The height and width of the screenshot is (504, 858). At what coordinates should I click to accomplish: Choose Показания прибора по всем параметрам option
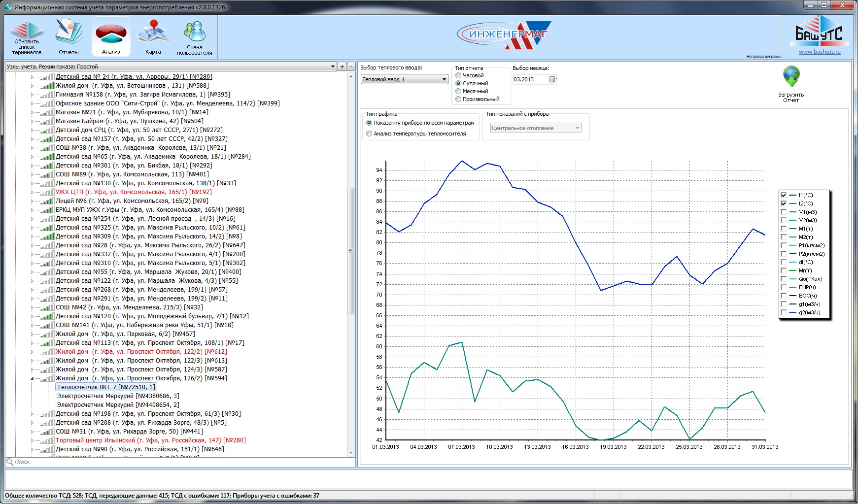[369, 123]
